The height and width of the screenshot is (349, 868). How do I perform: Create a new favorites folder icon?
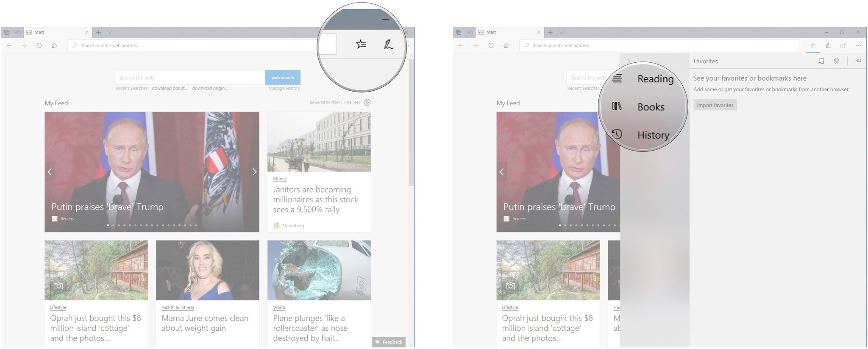tap(821, 61)
